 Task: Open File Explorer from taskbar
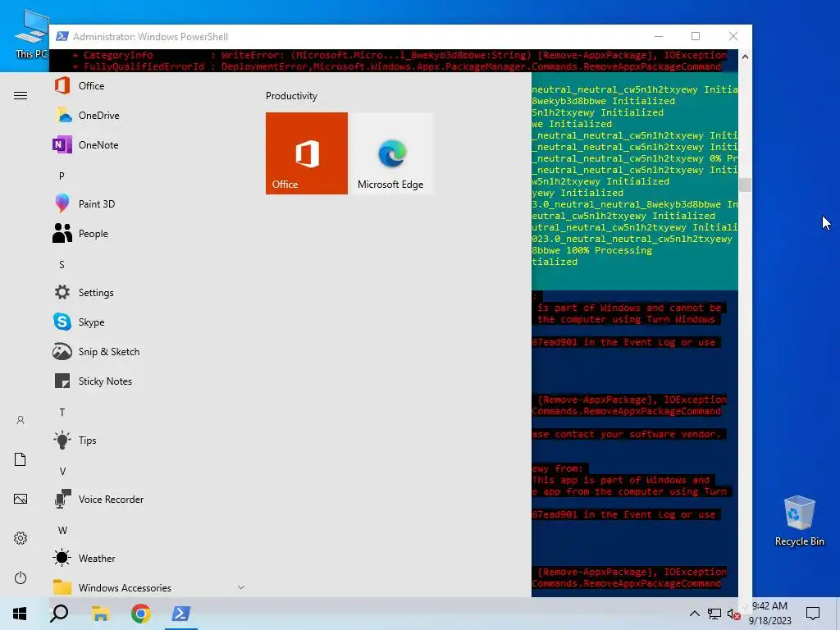[x=100, y=614]
